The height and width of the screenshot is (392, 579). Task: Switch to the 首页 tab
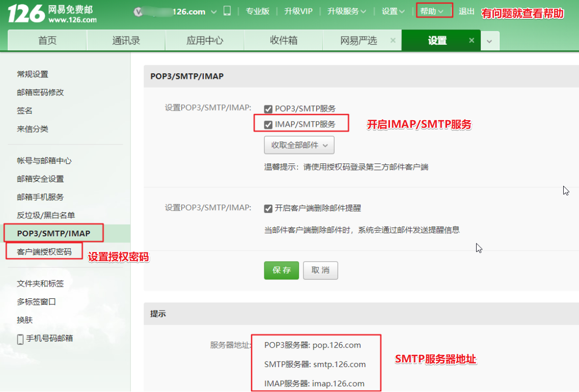[x=47, y=40]
